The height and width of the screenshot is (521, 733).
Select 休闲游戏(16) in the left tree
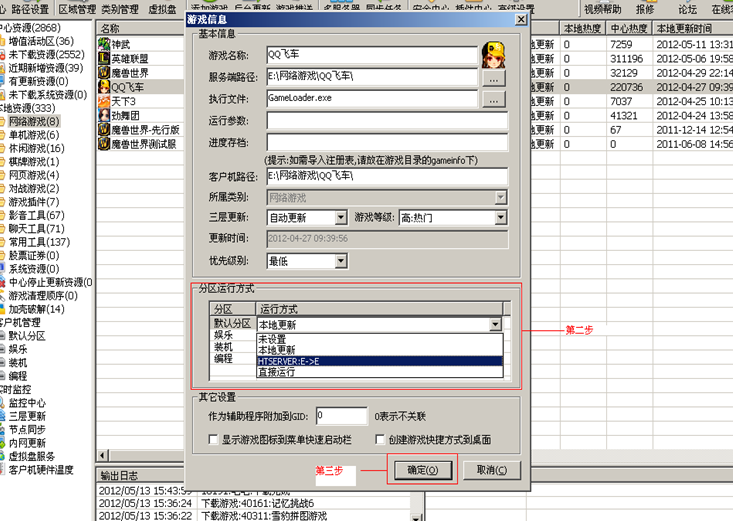36,148
